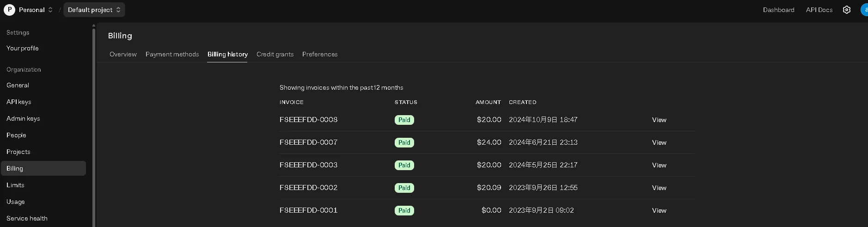868x227 pixels.
Task: Open settings via the gear icon
Action: pos(846,10)
